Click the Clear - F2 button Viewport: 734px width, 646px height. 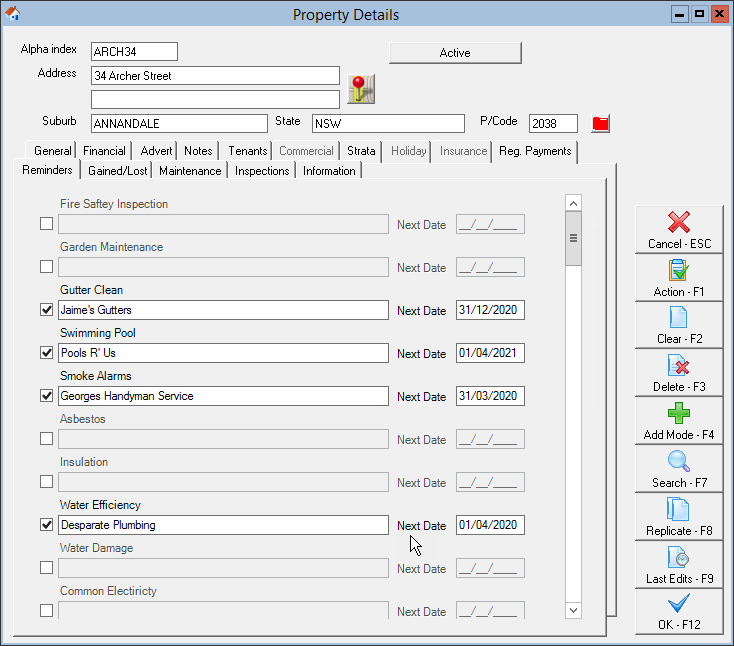coord(679,325)
